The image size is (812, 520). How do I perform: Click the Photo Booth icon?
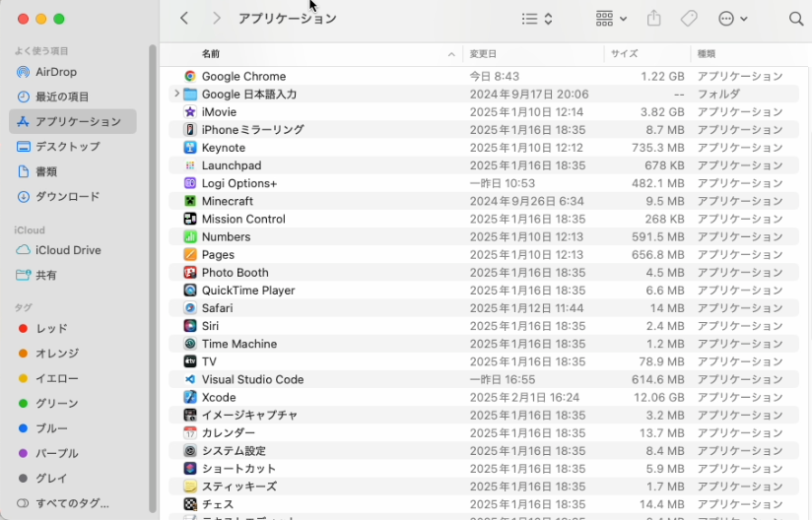[x=190, y=272]
